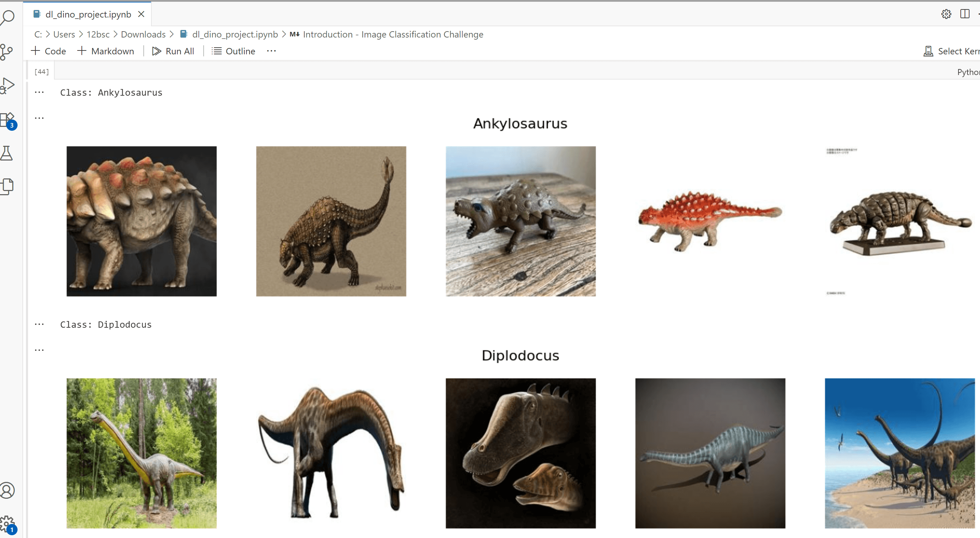Open the Source Control view
980x538 pixels.
(6, 52)
